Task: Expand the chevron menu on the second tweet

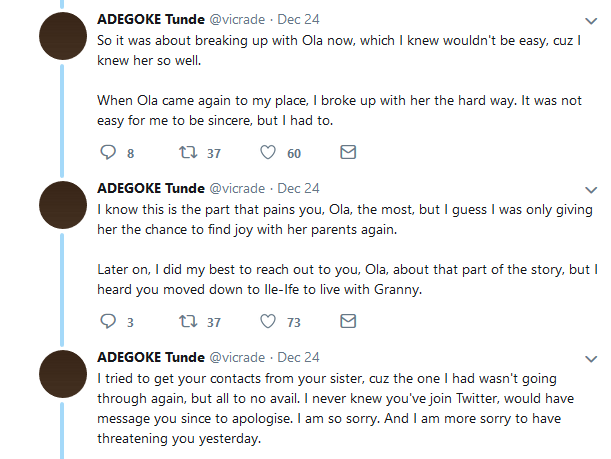Action: click(591, 190)
